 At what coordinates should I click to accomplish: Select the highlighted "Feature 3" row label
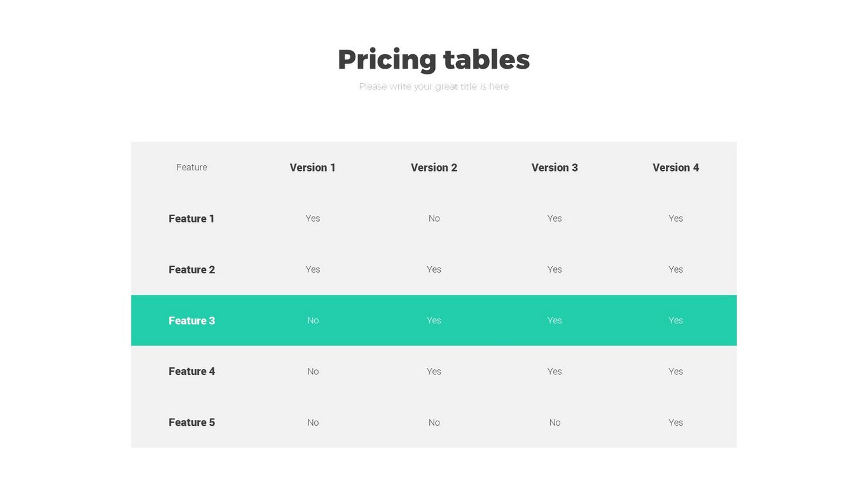pyautogui.click(x=191, y=321)
